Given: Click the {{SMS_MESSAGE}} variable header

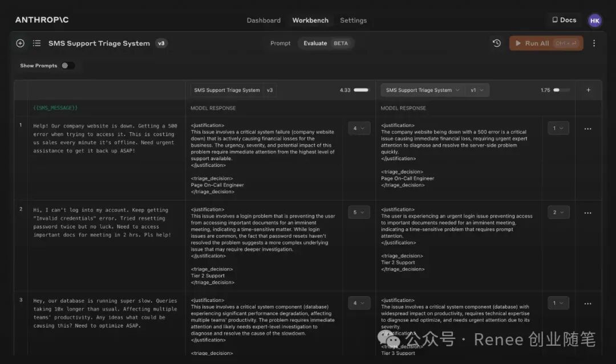Looking at the screenshot, I should coord(55,108).
